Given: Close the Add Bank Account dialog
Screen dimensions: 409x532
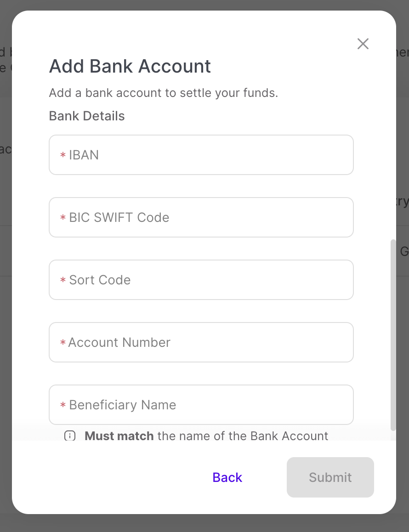Looking at the screenshot, I should (x=363, y=44).
